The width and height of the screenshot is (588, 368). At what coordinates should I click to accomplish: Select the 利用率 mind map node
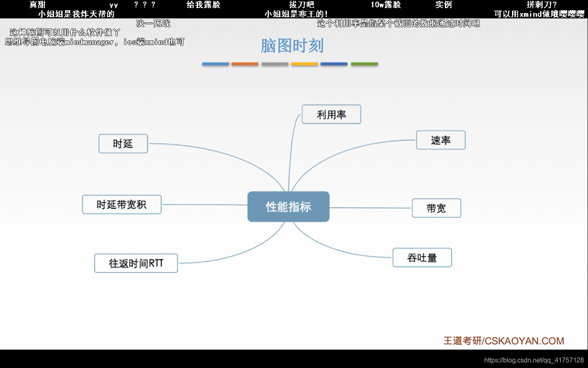tap(331, 114)
